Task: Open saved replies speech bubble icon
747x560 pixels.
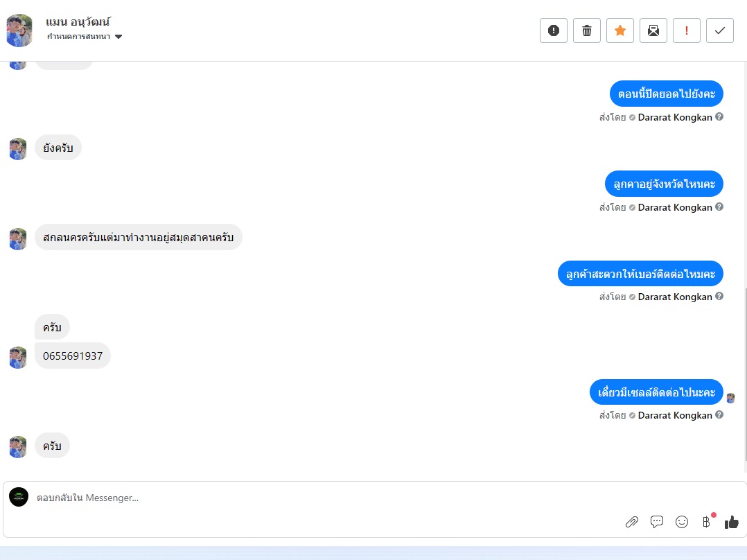Action: pyautogui.click(x=656, y=522)
